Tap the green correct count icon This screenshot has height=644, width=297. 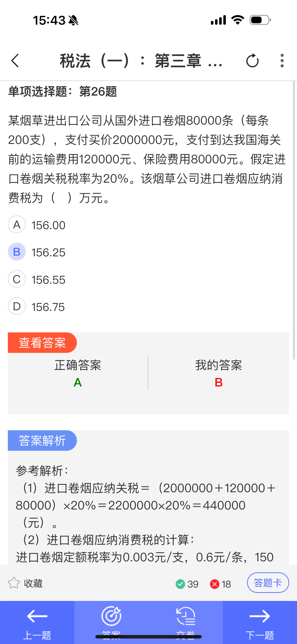180,584
